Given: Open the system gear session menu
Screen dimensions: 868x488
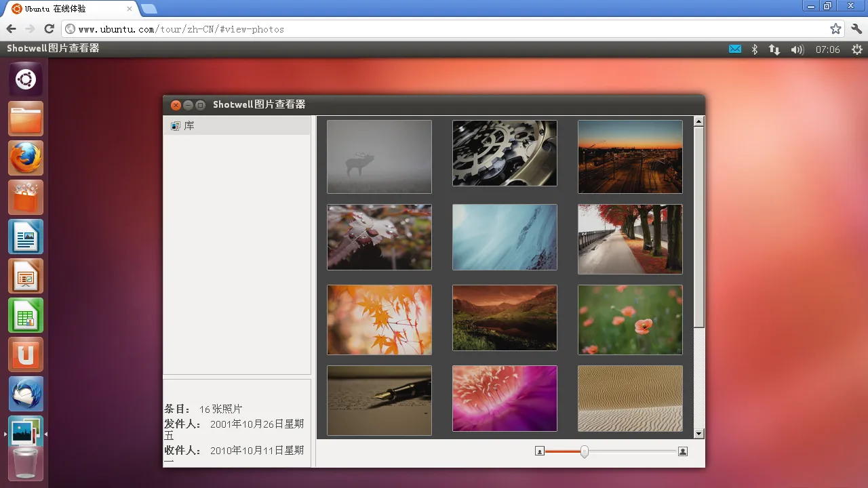Looking at the screenshot, I should click(857, 49).
